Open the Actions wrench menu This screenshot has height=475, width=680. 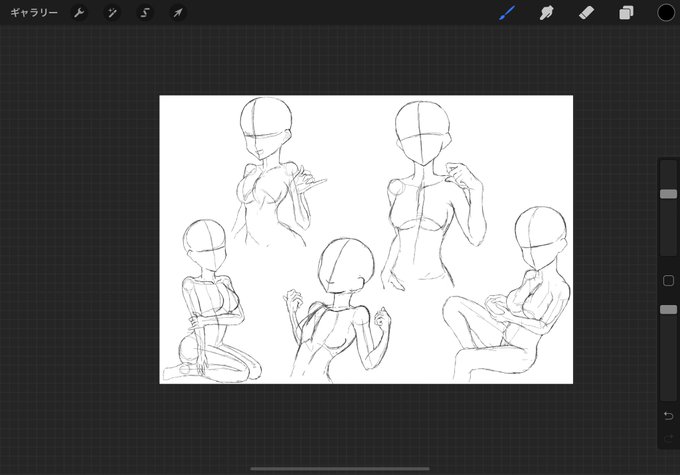tap(79, 13)
